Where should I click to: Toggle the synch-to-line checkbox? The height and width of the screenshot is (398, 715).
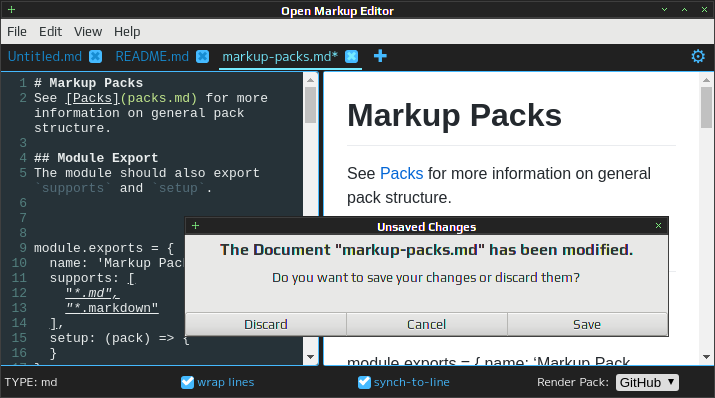364,382
